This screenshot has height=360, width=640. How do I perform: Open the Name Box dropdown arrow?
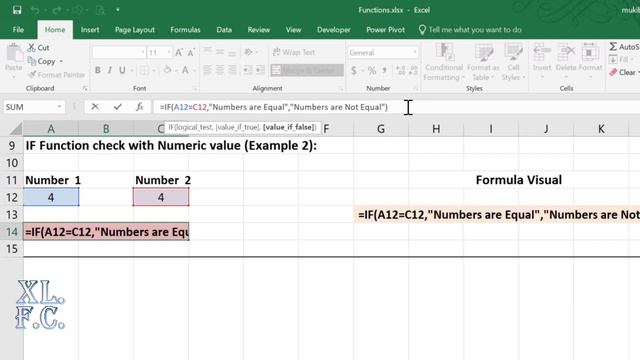pos(60,107)
